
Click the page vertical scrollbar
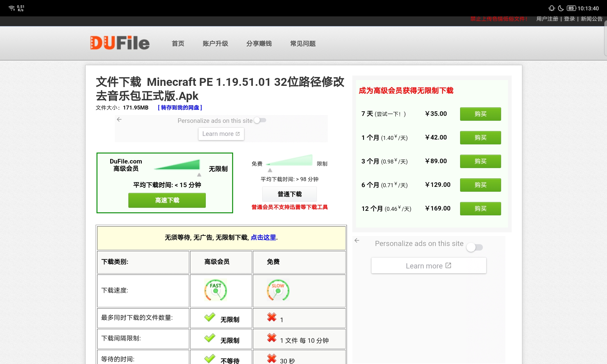605,38
